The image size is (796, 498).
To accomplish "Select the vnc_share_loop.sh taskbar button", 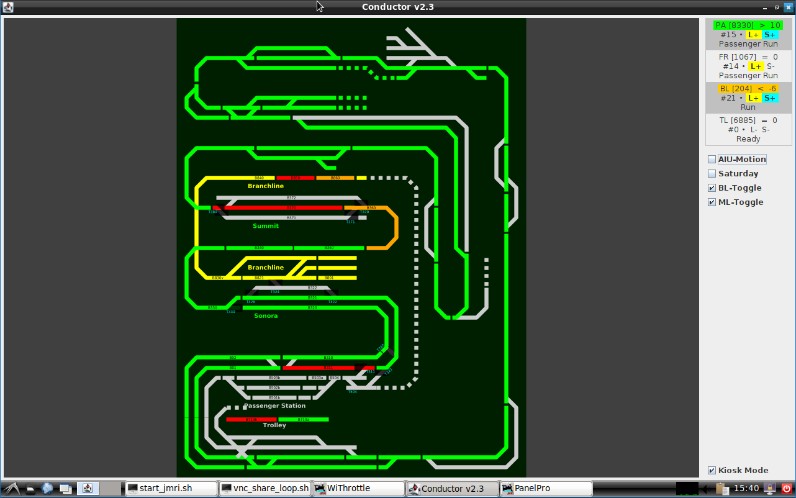I will pos(264,488).
